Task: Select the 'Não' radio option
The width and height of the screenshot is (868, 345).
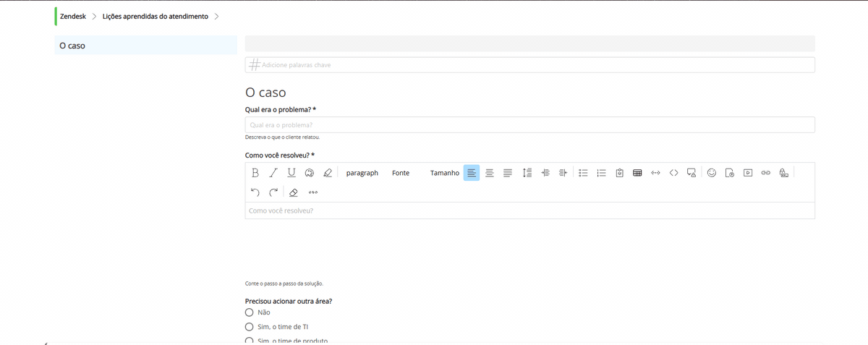Action: 250,312
